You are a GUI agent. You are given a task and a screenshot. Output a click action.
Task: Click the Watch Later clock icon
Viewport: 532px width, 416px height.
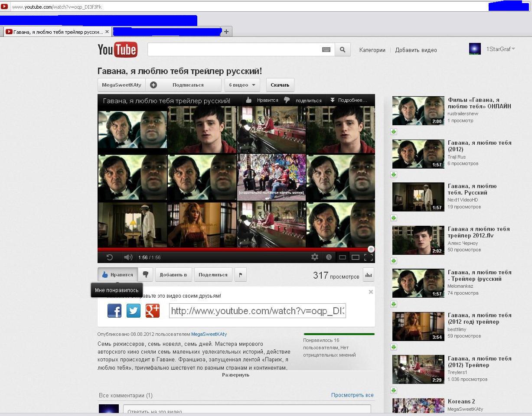(x=329, y=257)
